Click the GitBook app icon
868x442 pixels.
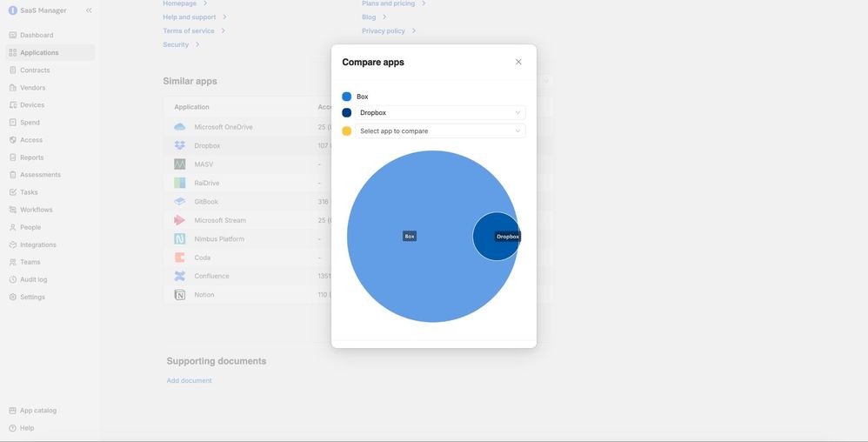coord(179,202)
